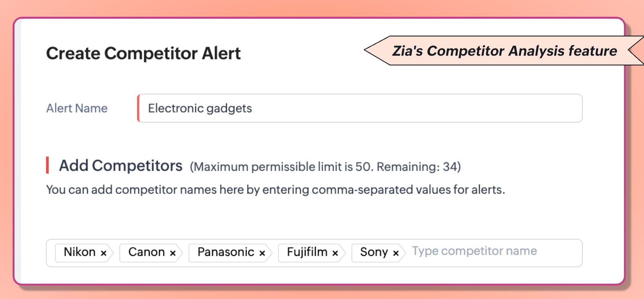Click the x on the Fujifilm tag

(335, 253)
